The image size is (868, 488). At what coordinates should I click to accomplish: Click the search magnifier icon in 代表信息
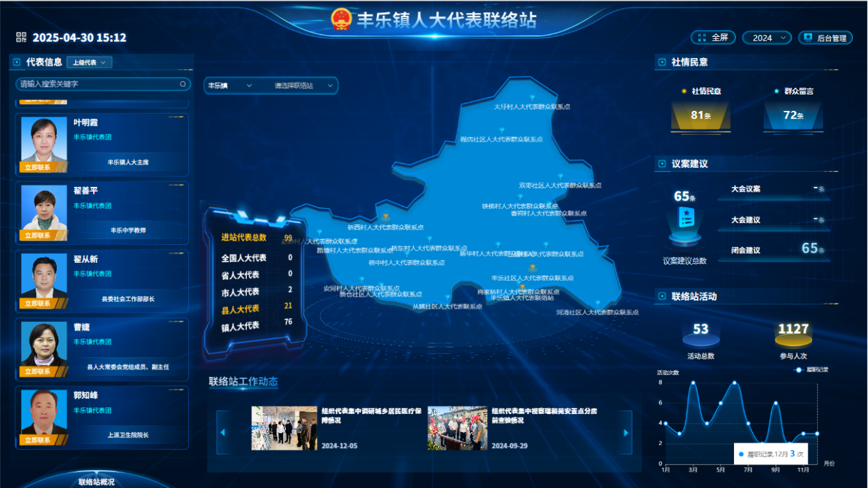[x=183, y=84]
